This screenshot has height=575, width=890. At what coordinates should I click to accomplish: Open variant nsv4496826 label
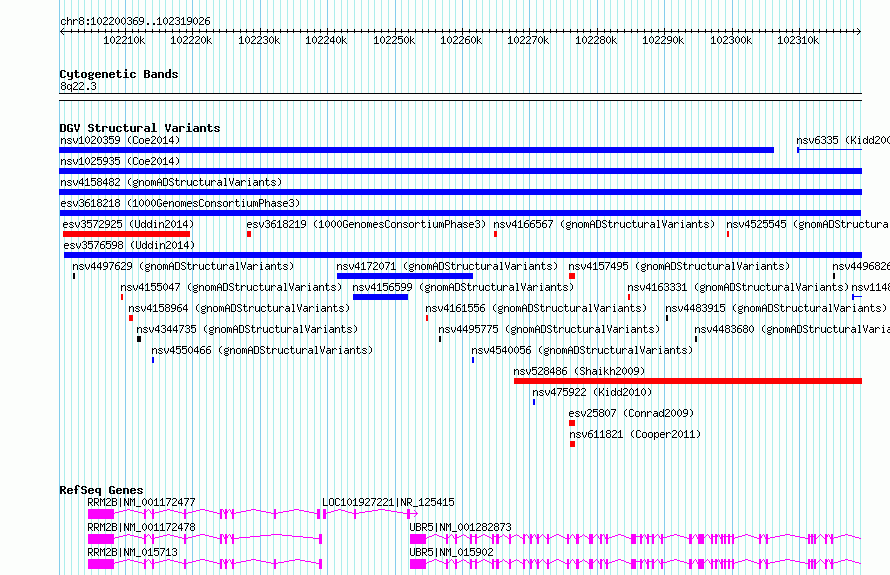[861, 266]
